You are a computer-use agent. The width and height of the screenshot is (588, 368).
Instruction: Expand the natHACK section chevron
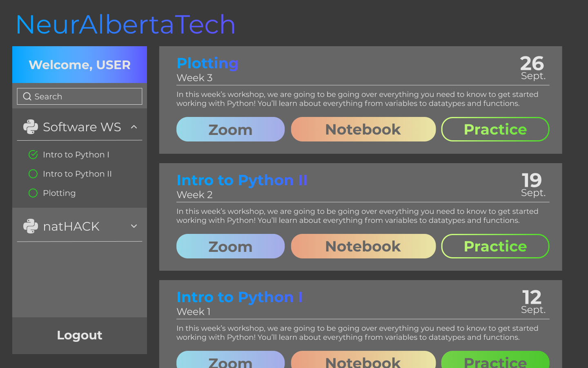point(134,226)
